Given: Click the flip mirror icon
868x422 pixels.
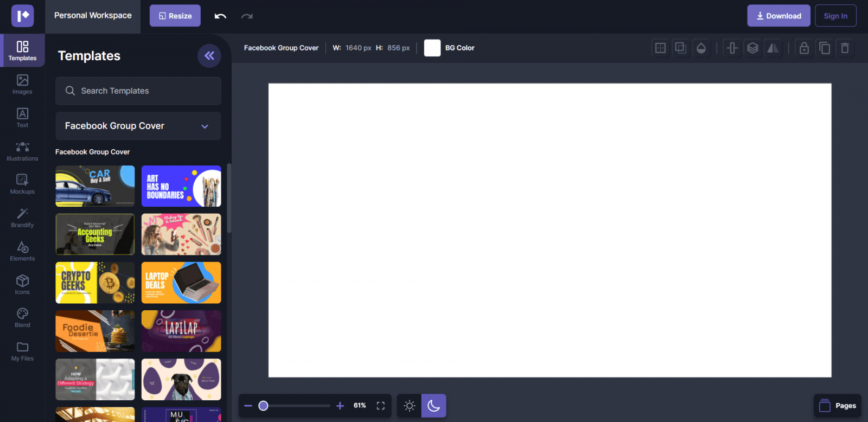Looking at the screenshot, I should point(773,48).
